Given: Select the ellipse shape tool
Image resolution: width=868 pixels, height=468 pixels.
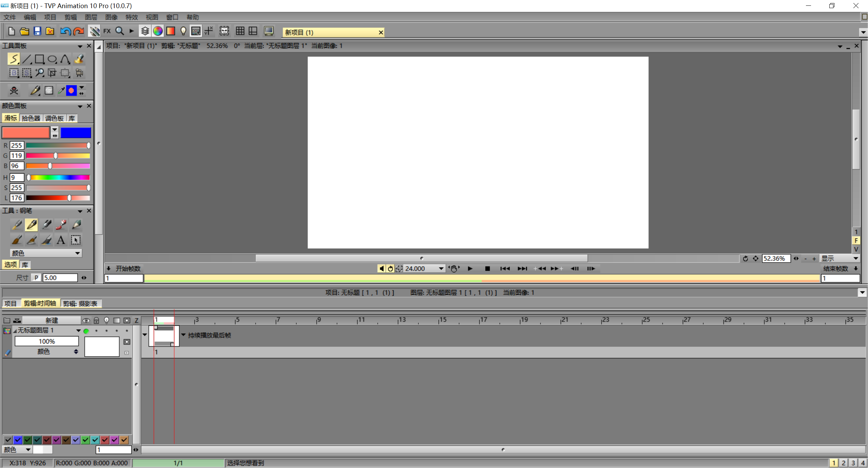Looking at the screenshot, I should click(x=52, y=59).
